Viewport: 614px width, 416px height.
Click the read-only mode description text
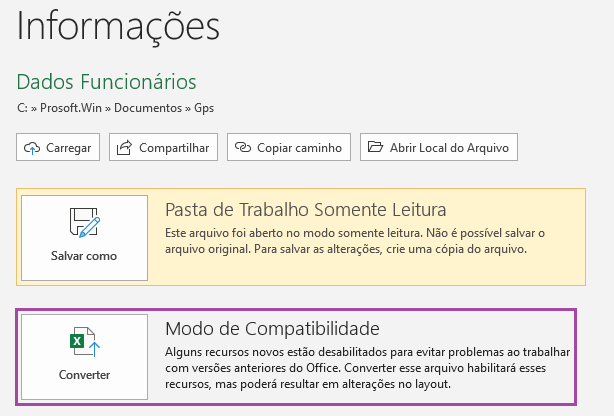pos(355,241)
